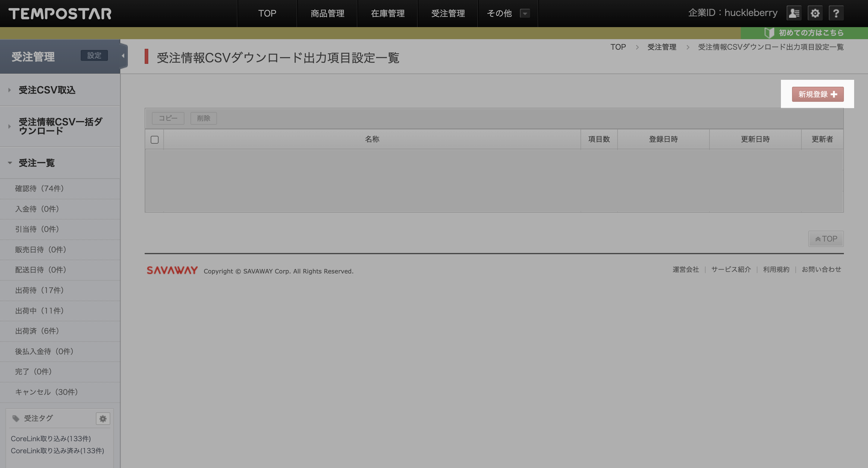868x468 pixels.
Task: Click the user account icon in header
Action: click(x=794, y=14)
